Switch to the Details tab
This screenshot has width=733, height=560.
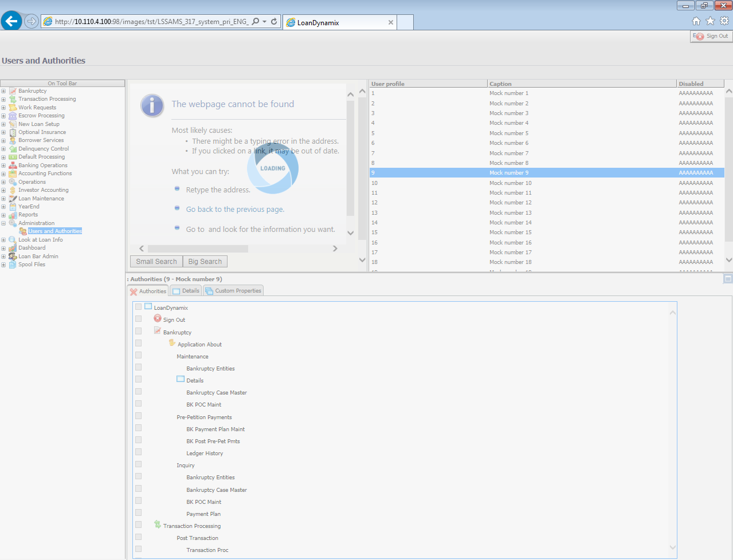(x=186, y=291)
